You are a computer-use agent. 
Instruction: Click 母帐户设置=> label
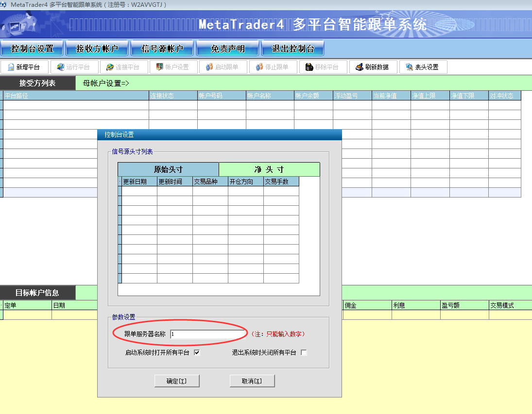coord(106,83)
